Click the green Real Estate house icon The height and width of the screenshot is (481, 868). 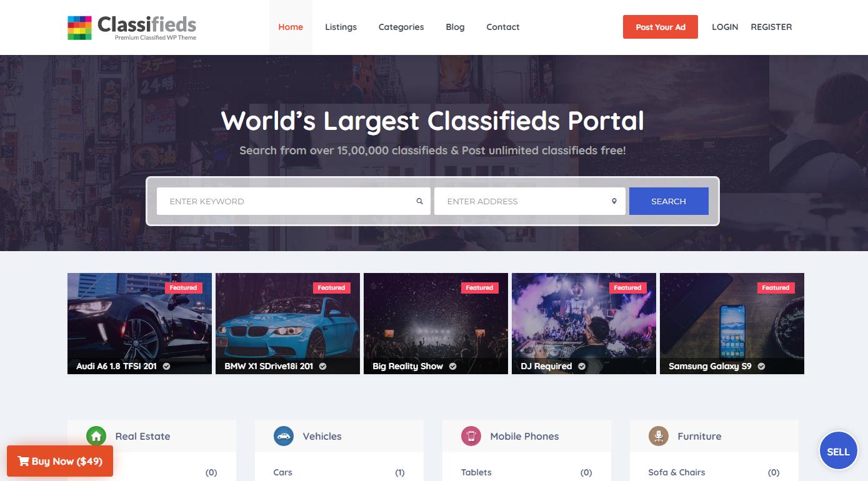96,436
